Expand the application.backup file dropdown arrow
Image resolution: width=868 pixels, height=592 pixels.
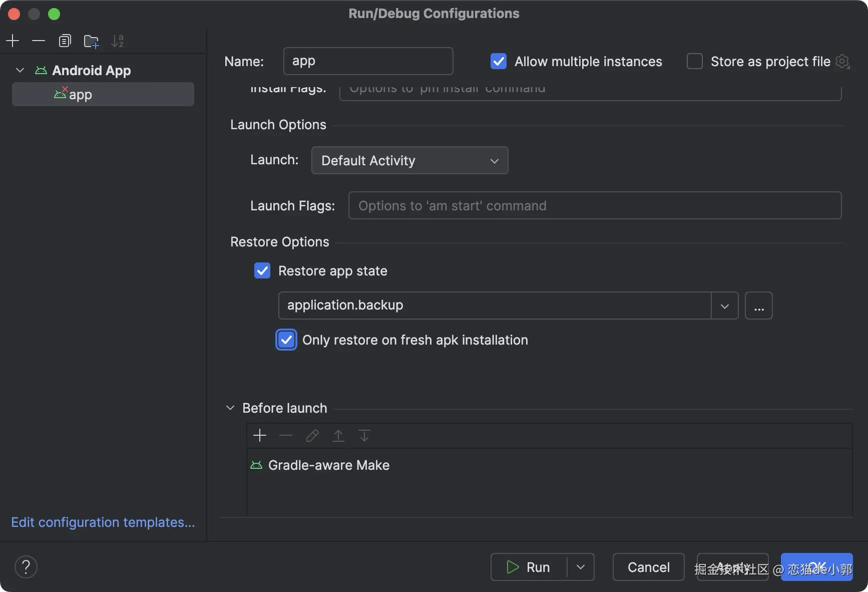coord(724,306)
